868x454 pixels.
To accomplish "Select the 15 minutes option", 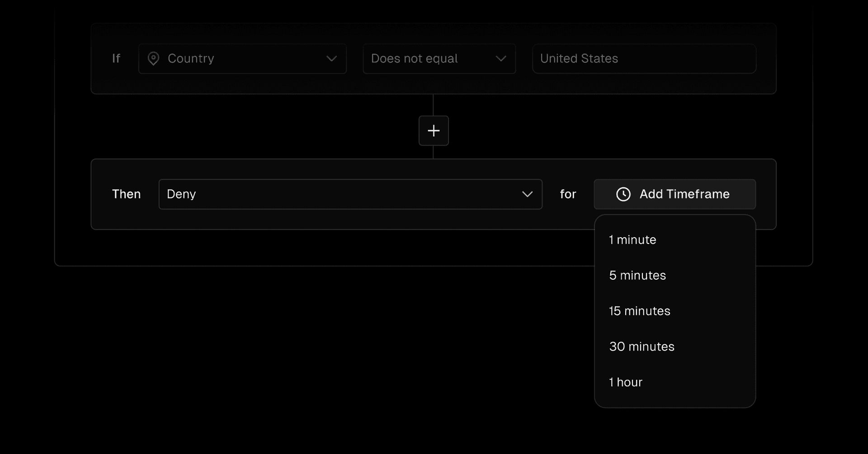I will 640,311.
